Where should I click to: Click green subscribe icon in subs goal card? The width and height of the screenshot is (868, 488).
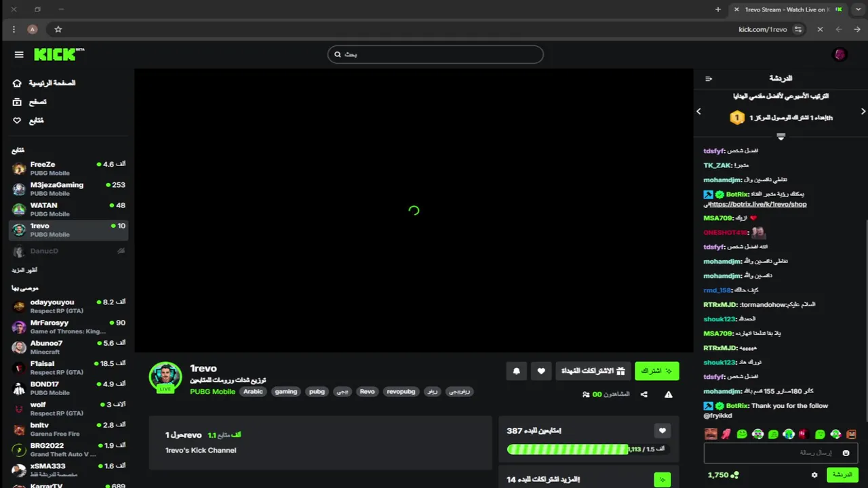click(x=663, y=480)
